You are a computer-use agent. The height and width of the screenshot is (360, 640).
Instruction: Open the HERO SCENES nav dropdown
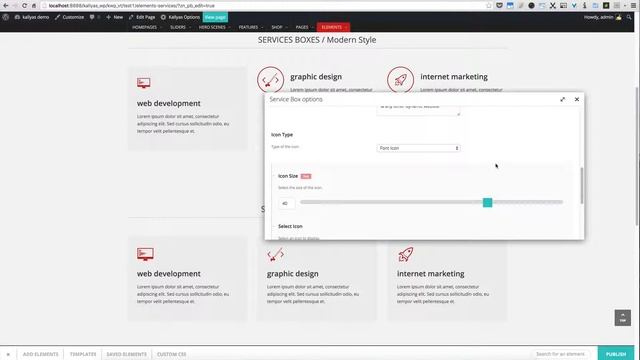pos(214,27)
